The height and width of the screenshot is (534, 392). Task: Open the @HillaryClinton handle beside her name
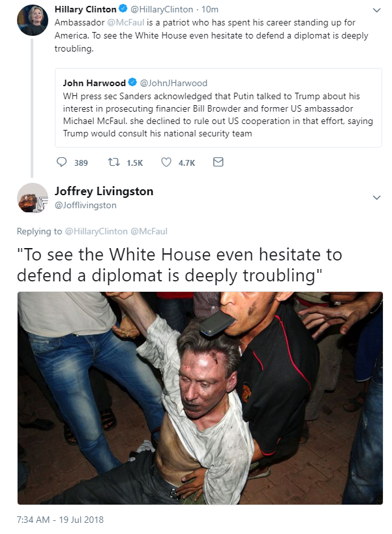pos(162,10)
